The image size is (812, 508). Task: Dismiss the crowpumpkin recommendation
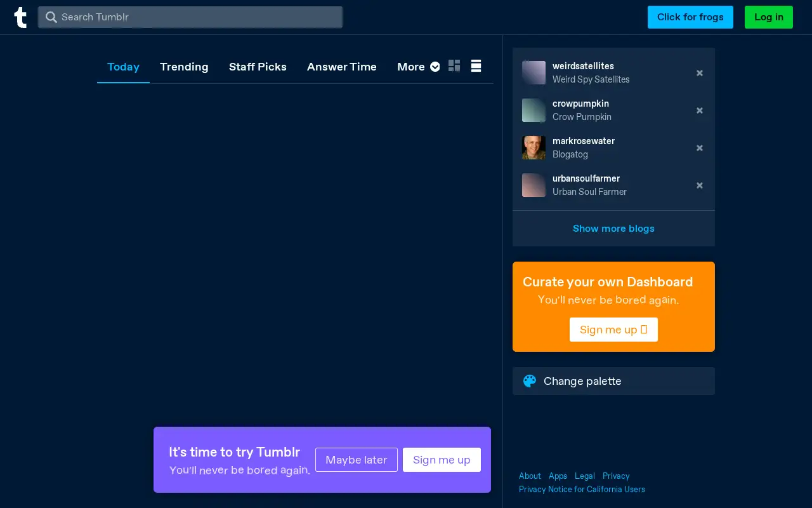(700, 110)
